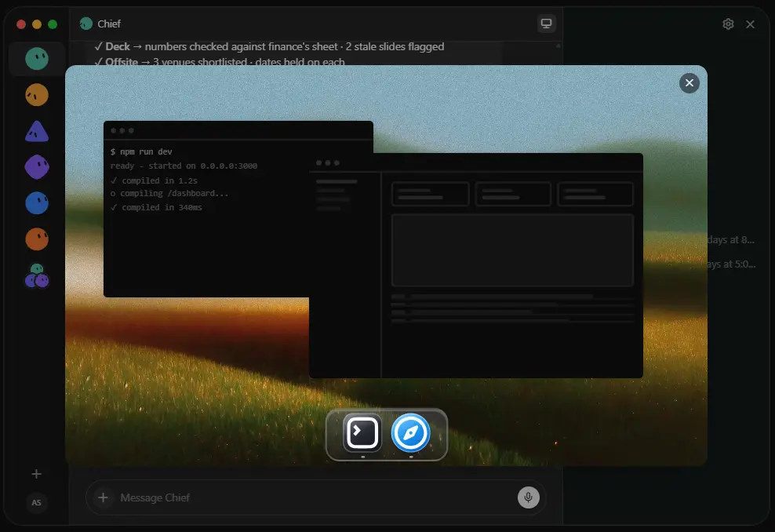
Task: Select the teal Chief agent avatar in sidebar
Action: (37, 59)
